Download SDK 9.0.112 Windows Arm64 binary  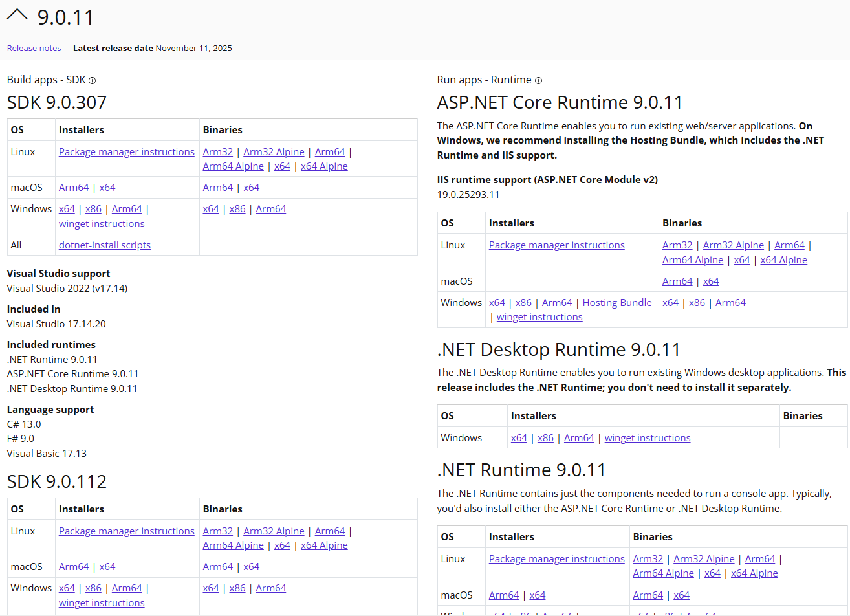[x=270, y=588]
